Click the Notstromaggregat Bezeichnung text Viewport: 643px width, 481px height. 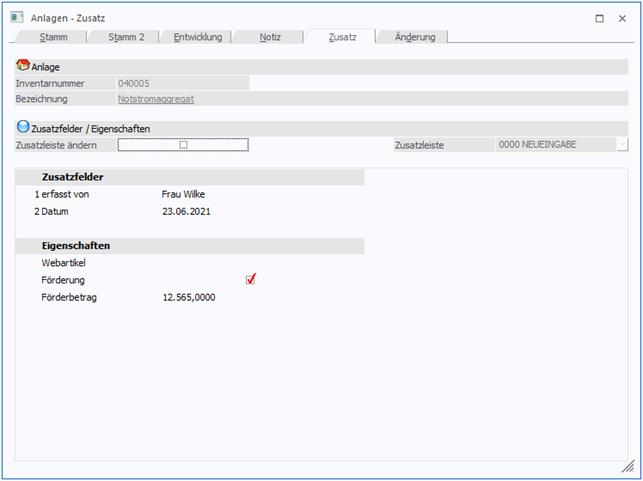pos(155,99)
